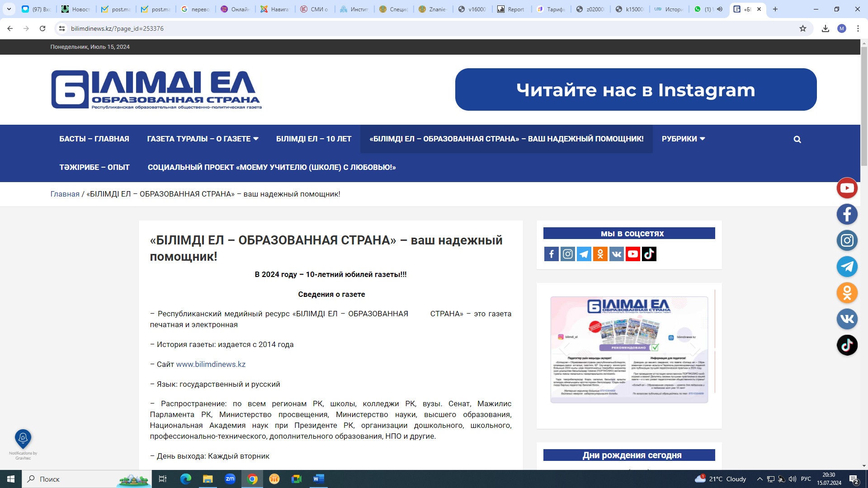Click the Gravitec notifications bell icon
The image size is (868, 488).
pyautogui.click(x=23, y=438)
